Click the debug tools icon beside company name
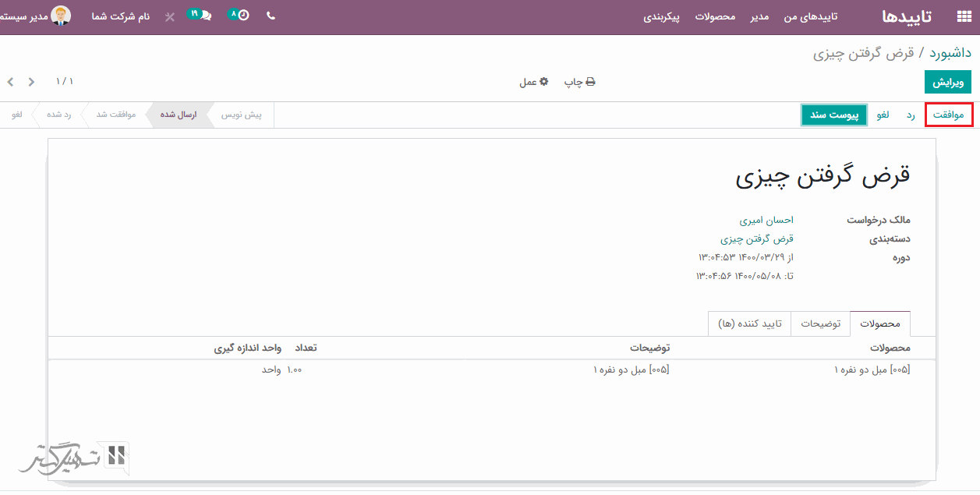The height and width of the screenshot is (495, 980). click(170, 16)
